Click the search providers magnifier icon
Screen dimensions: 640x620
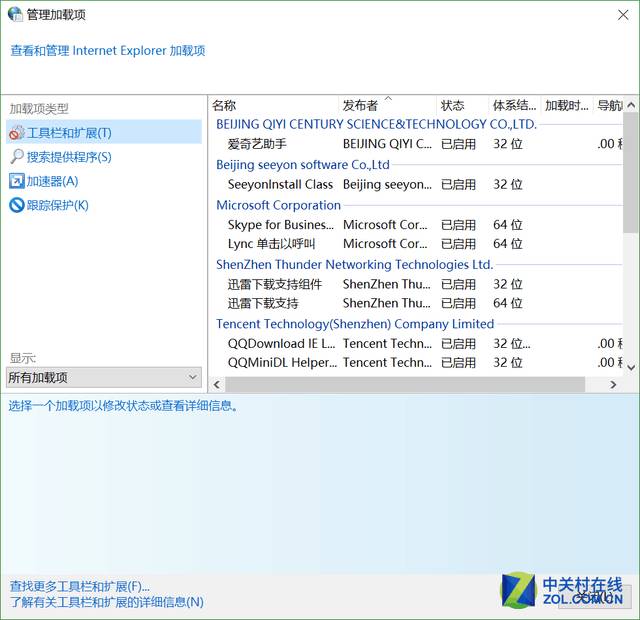click(x=17, y=156)
